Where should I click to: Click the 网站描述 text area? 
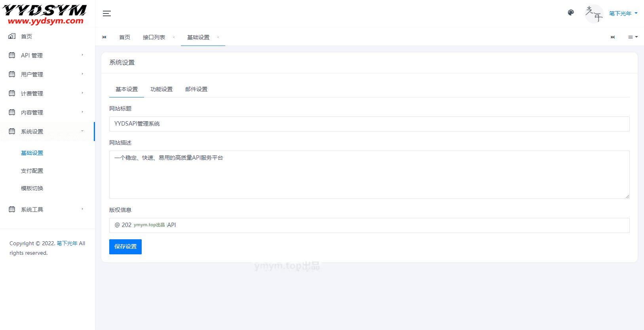(369, 175)
